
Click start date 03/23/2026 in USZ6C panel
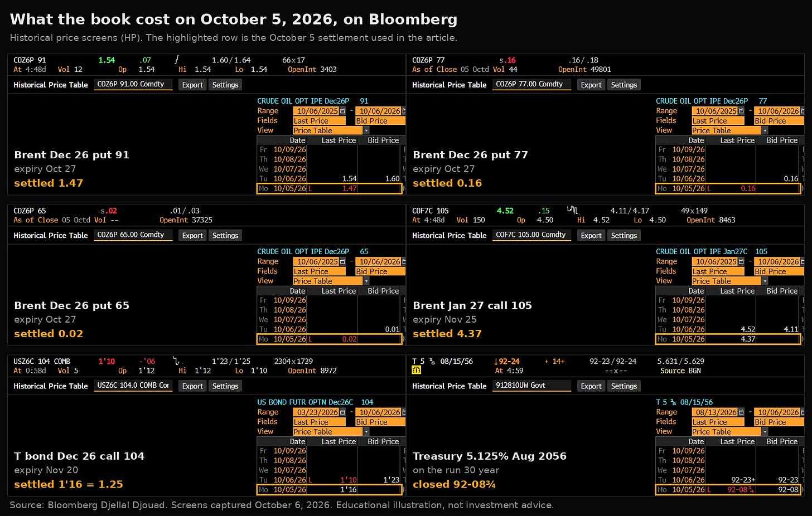coord(316,412)
